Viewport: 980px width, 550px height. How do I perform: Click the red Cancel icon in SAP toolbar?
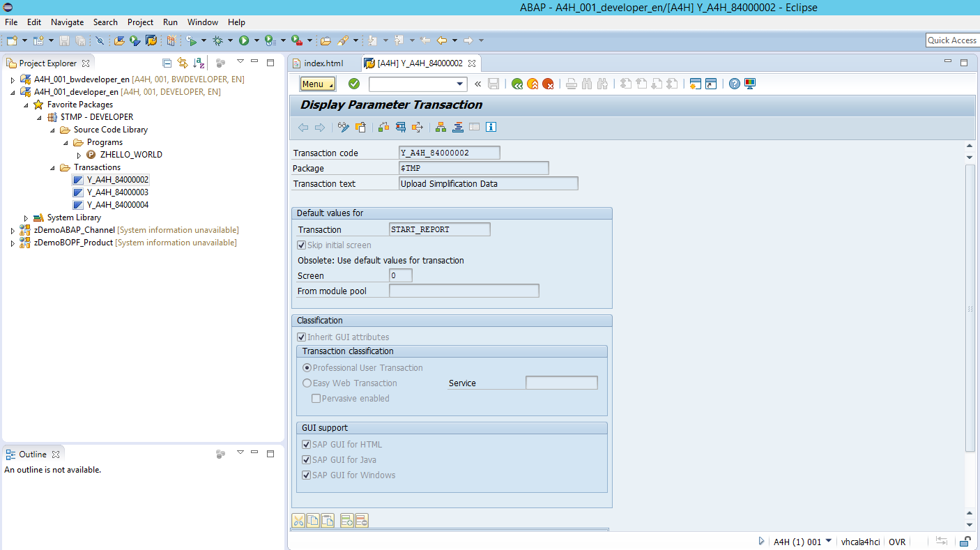point(549,83)
